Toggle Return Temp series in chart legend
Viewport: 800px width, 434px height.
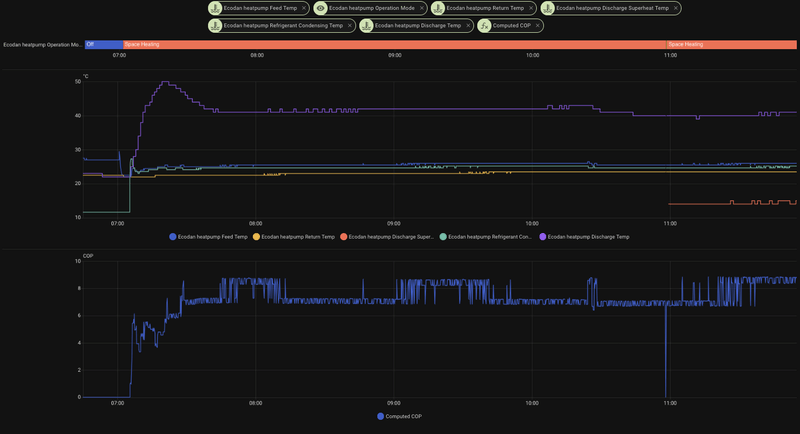click(x=294, y=237)
